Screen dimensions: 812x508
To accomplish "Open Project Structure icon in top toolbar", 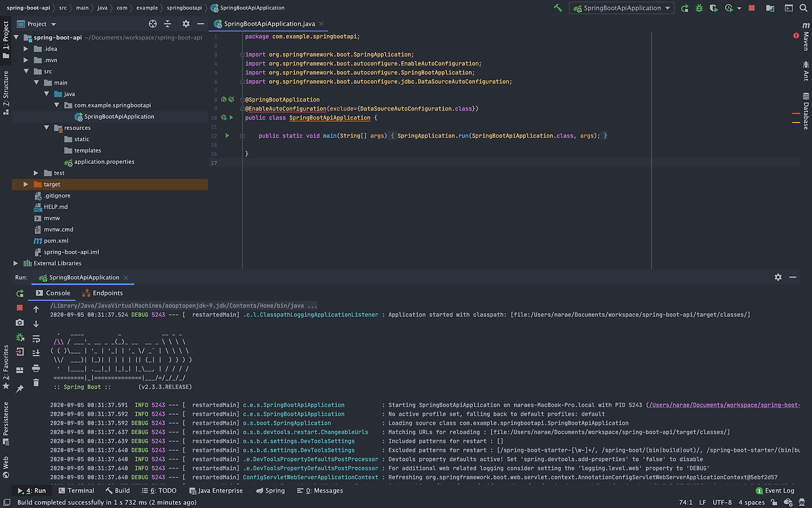I will pyautogui.click(x=771, y=8).
